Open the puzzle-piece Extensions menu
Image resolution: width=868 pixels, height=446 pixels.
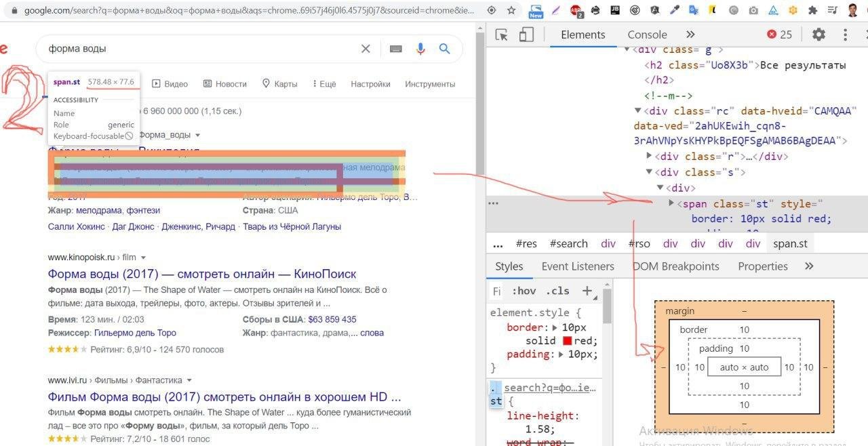(x=812, y=11)
